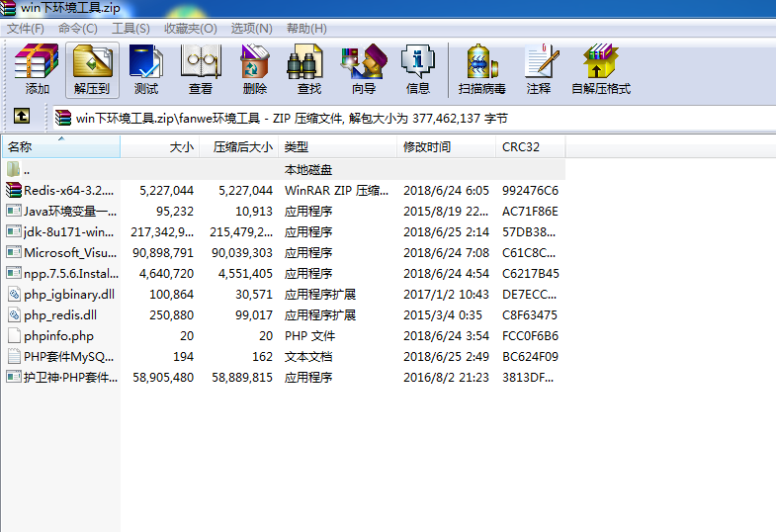The height and width of the screenshot is (532, 776).
Task: Open the 选项(N) menu
Action: pyautogui.click(x=251, y=29)
